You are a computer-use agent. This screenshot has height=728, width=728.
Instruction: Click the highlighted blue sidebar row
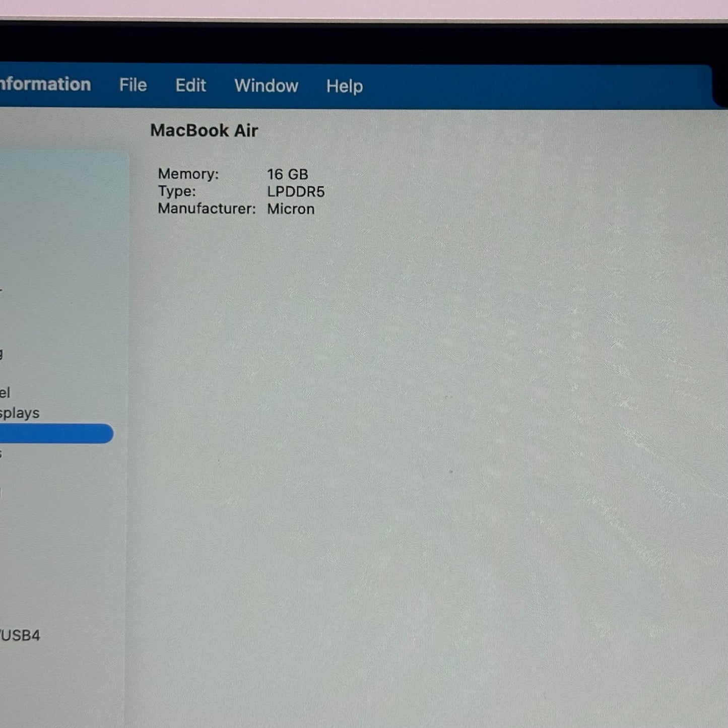pos(55,434)
